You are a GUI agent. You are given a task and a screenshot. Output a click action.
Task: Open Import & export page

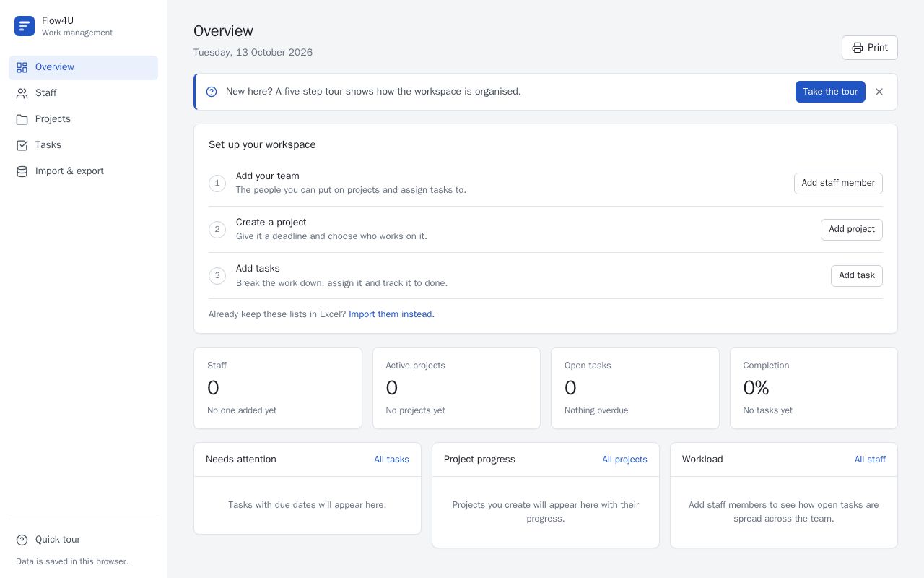point(84,172)
